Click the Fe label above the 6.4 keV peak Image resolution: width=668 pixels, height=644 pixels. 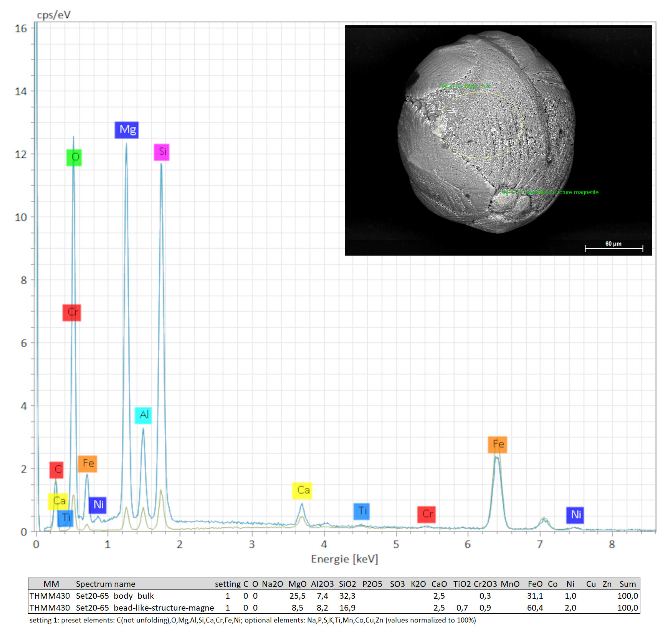click(x=498, y=444)
